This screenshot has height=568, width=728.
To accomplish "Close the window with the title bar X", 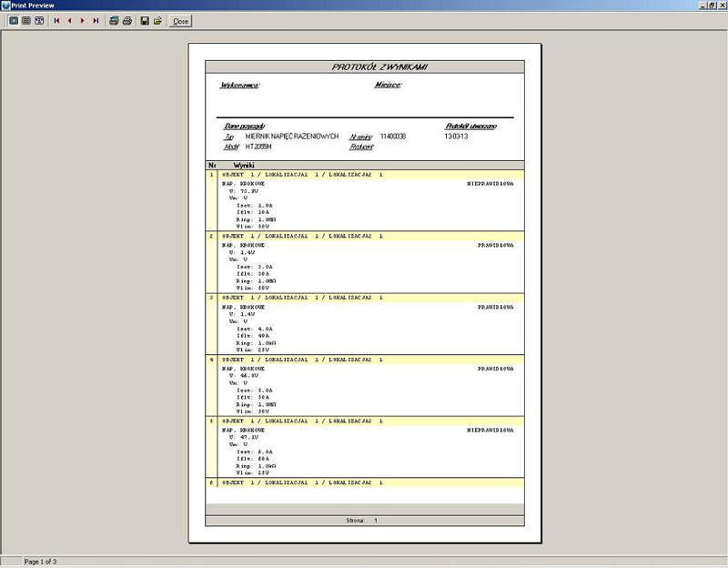I will click(721, 5).
